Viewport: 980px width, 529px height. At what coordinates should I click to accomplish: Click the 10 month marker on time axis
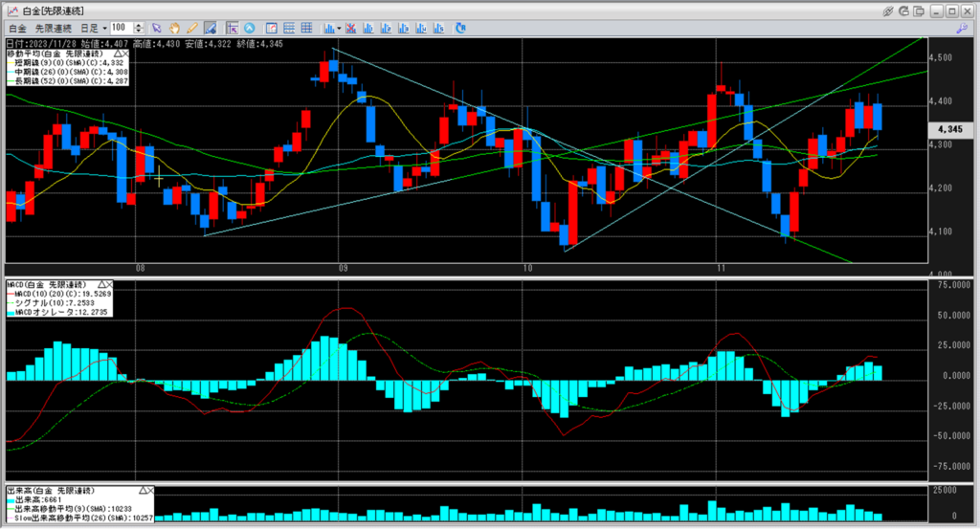[x=527, y=268]
